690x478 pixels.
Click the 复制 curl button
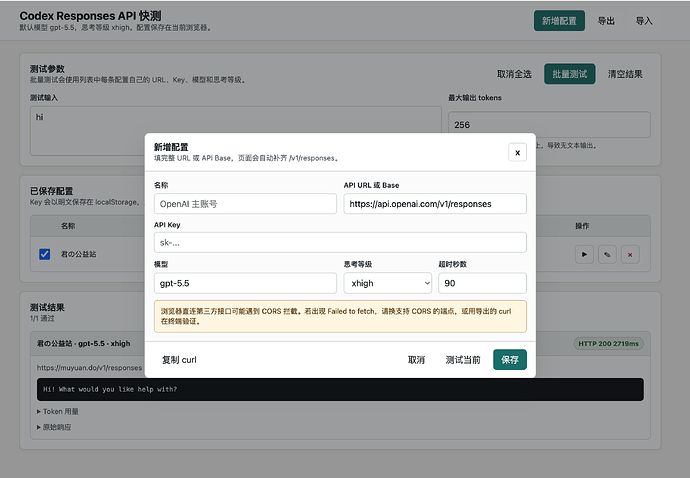(x=179, y=360)
